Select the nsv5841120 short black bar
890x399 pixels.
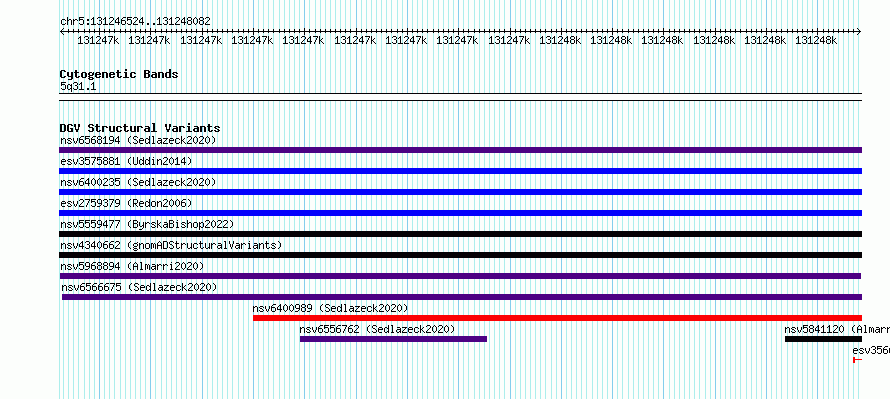(x=823, y=339)
